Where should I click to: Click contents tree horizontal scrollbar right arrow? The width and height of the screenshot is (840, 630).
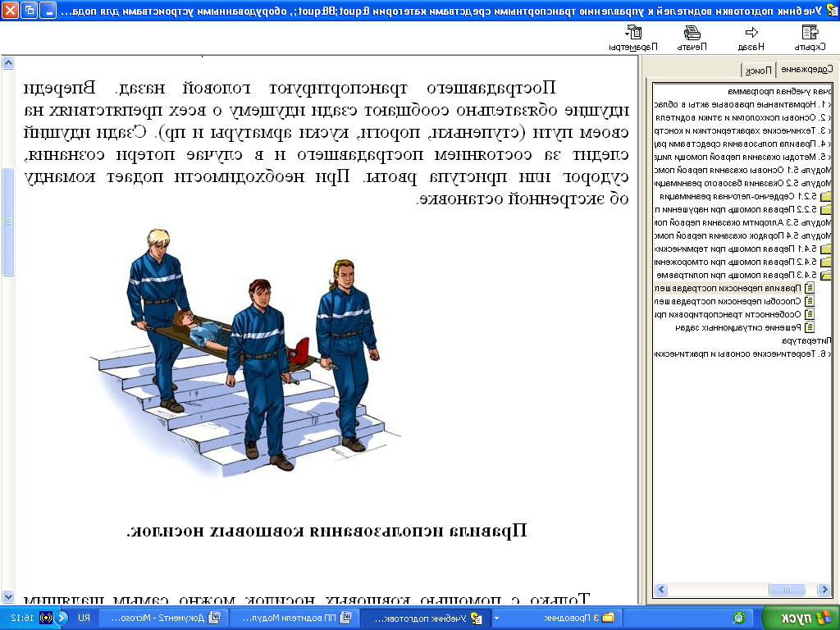tap(824, 589)
